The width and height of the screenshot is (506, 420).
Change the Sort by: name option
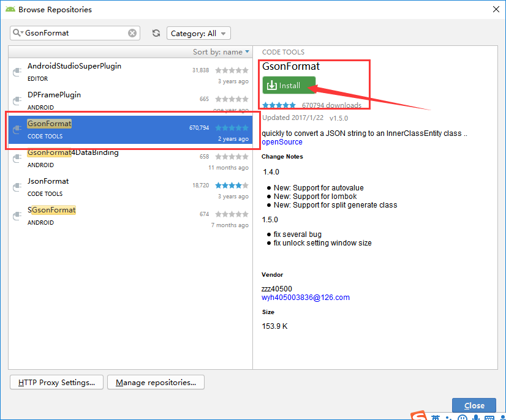[221, 52]
